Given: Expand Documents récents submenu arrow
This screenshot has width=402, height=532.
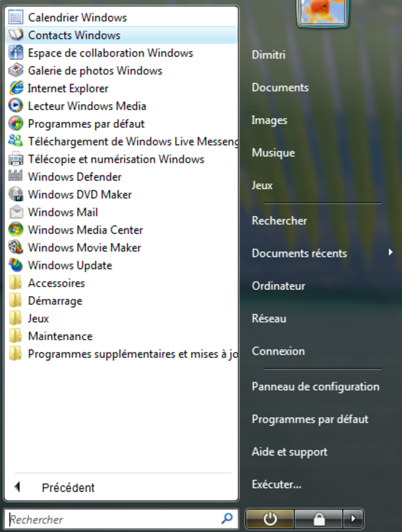Looking at the screenshot, I should [390, 252].
